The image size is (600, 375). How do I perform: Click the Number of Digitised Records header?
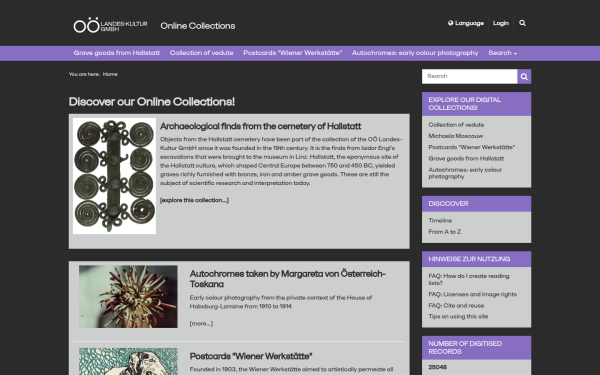(476, 348)
